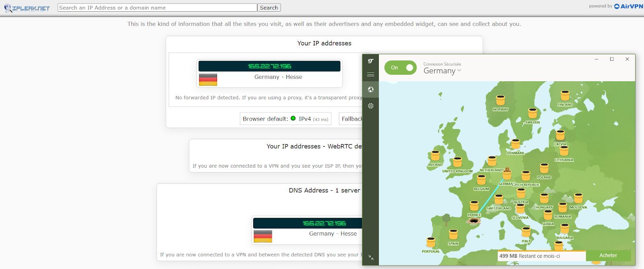Select the United Kingdom tunnel
This screenshot has width=644, height=269.
457,162
